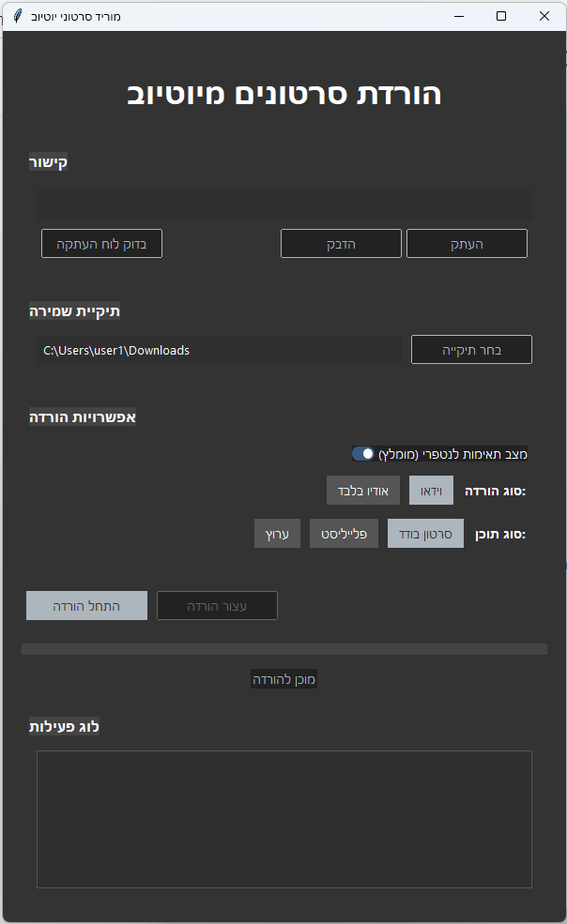Click the העתק button

(467, 244)
